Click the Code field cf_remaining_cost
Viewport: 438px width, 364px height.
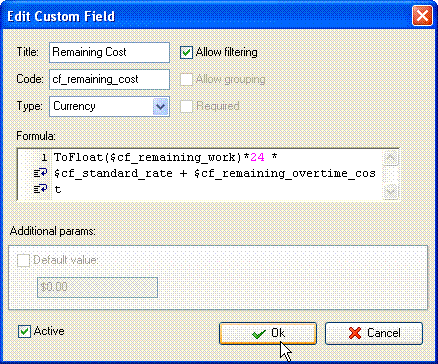click(x=109, y=80)
